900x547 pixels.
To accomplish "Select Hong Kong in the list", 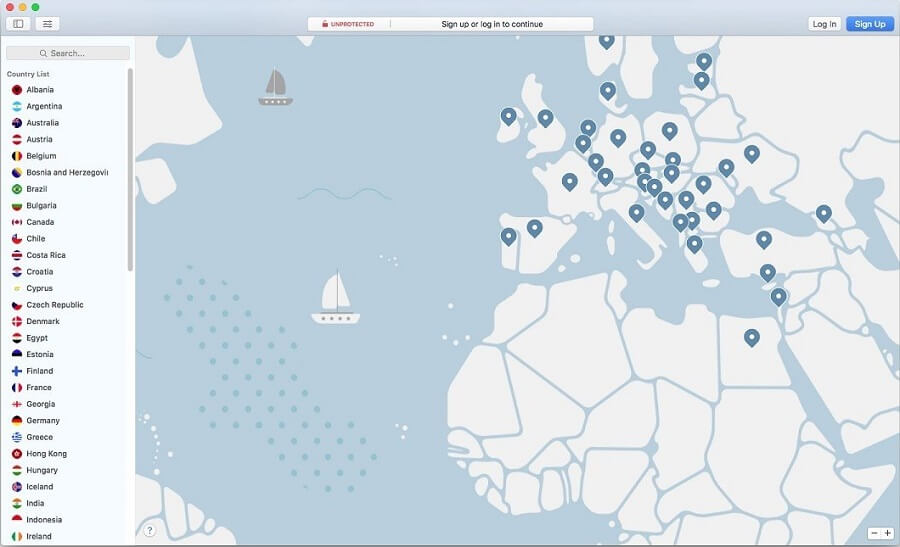I will pos(46,454).
